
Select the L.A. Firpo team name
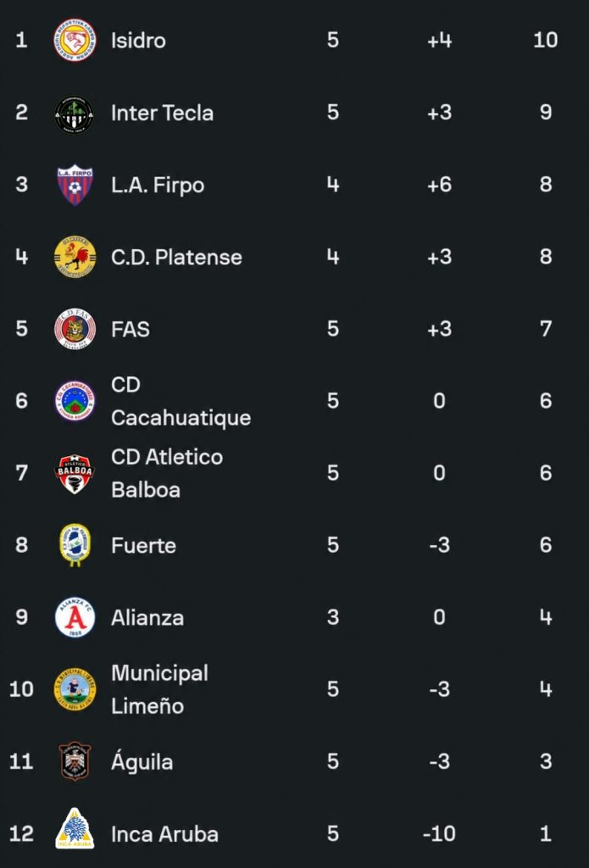158,185
